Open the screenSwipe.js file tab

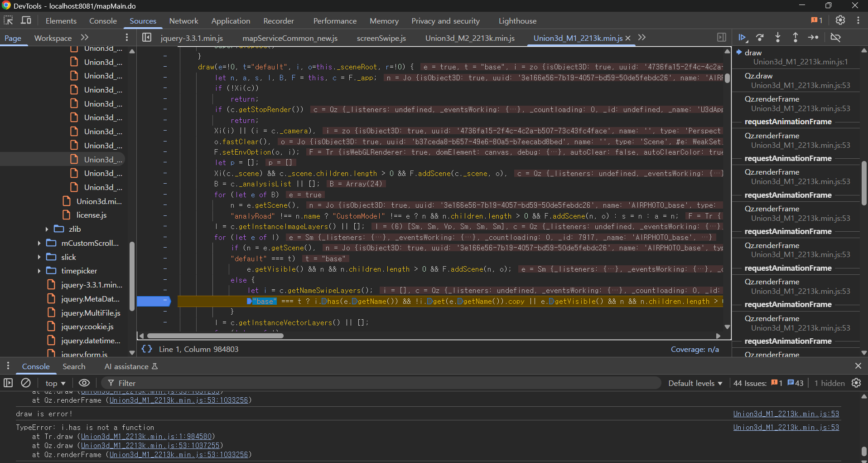381,38
